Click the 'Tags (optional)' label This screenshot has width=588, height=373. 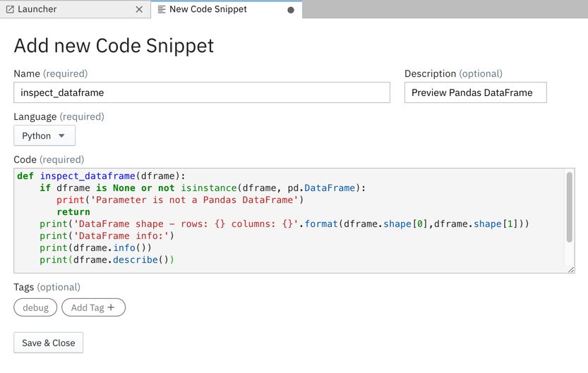(x=47, y=287)
